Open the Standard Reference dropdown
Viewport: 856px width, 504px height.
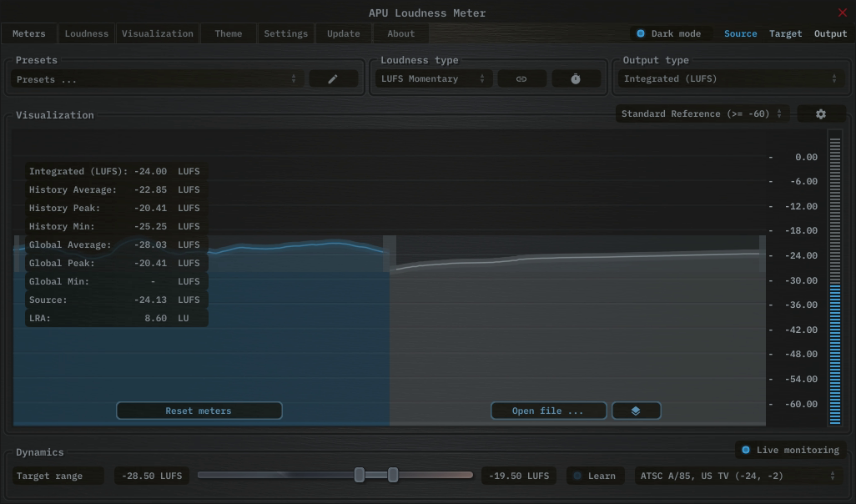[x=701, y=113]
